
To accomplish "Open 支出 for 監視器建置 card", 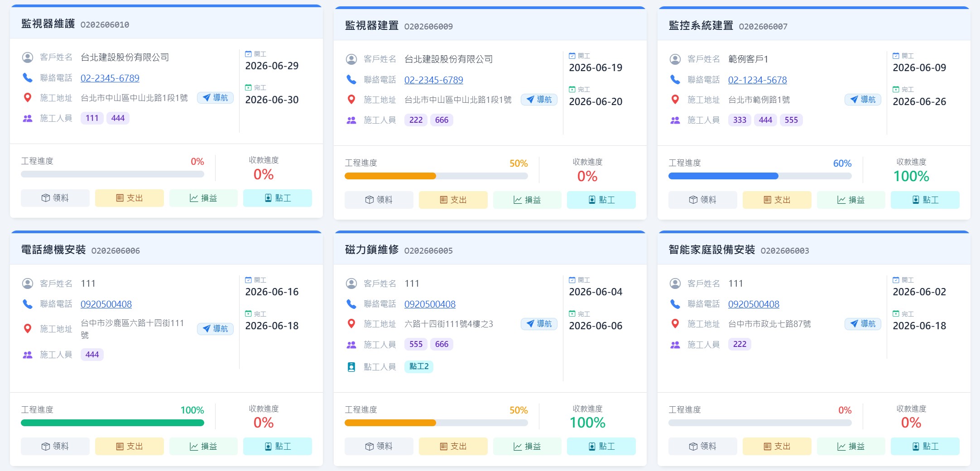I will [x=453, y=200].
